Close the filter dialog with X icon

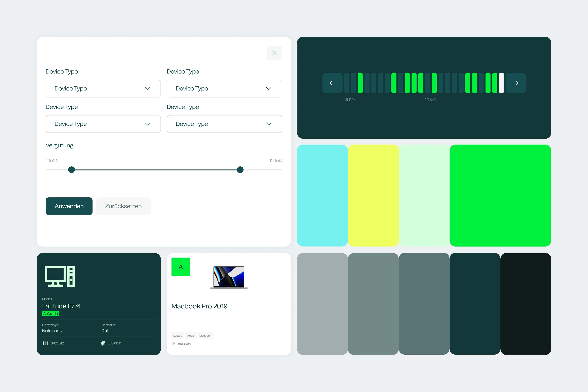(x=275, y=53)
